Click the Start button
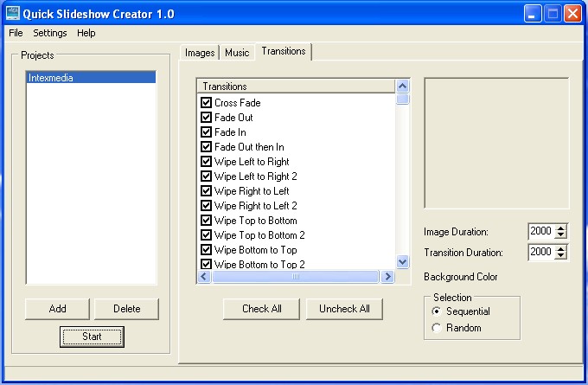Screen dimensions: 588x385 pyautogui.click(x=92, y=337)
